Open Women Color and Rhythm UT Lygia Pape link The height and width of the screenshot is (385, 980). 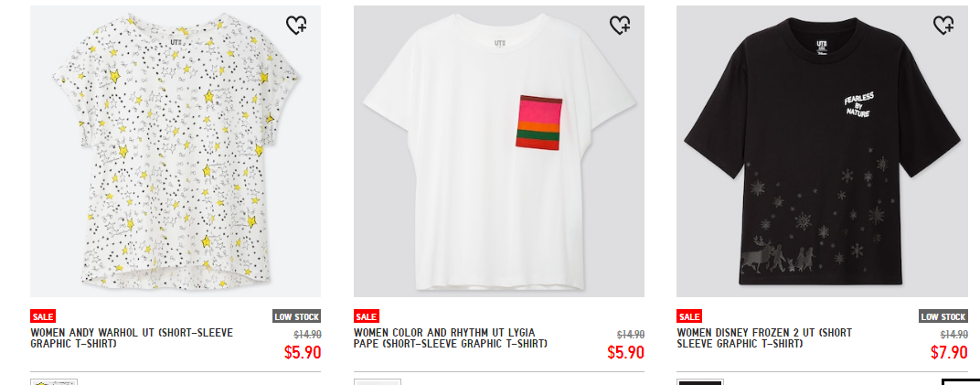(450, 338)
